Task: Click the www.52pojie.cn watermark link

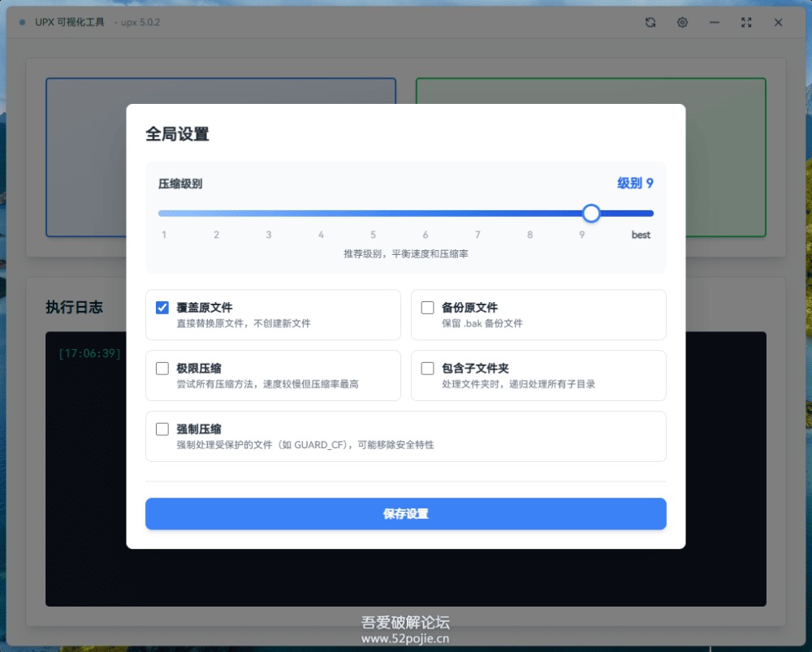Action: click(x=405, y=638)
